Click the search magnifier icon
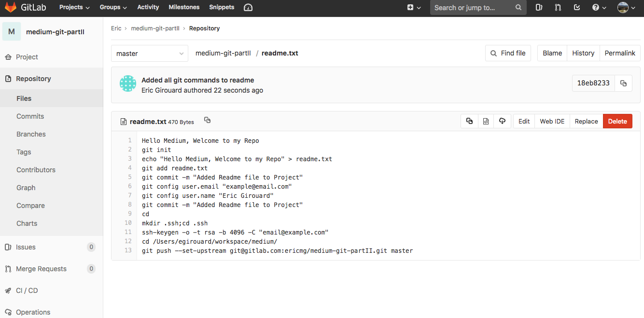644x318 pixels. point(518,7)
